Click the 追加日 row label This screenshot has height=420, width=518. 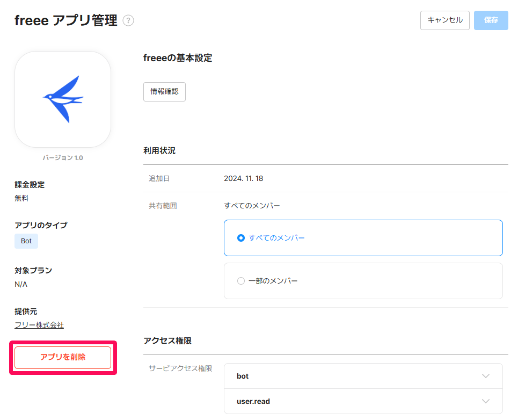pyautogui.click(x=159, y=178)
